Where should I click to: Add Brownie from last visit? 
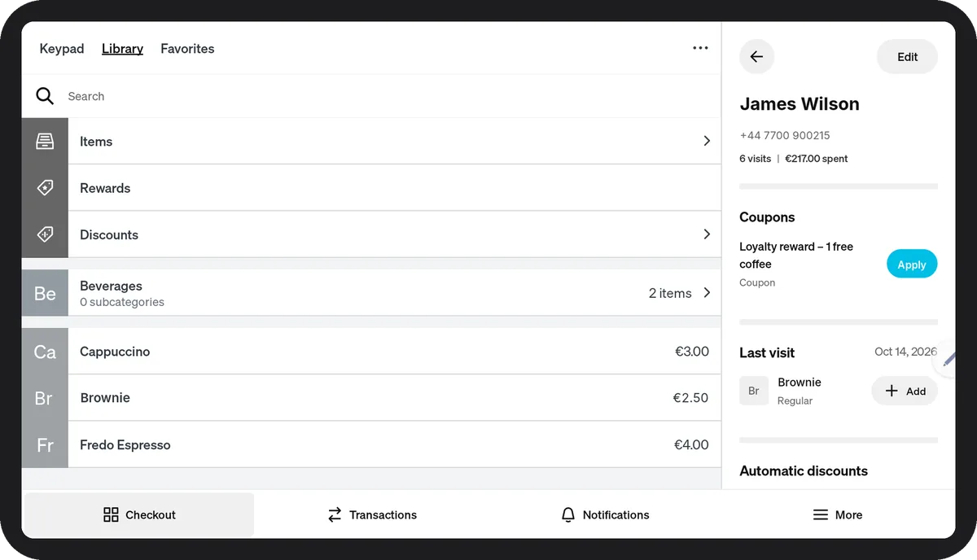pyautogui.click(x=905, y=391)
